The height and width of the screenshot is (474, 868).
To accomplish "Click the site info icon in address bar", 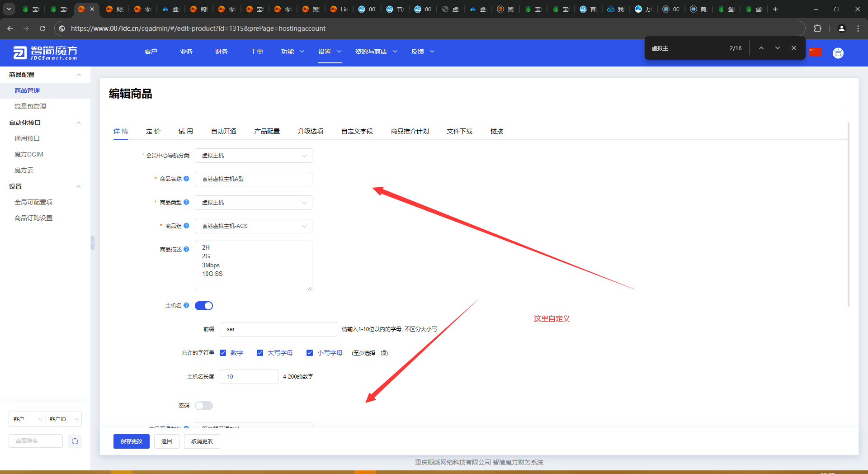I will [x=62, y=28].
